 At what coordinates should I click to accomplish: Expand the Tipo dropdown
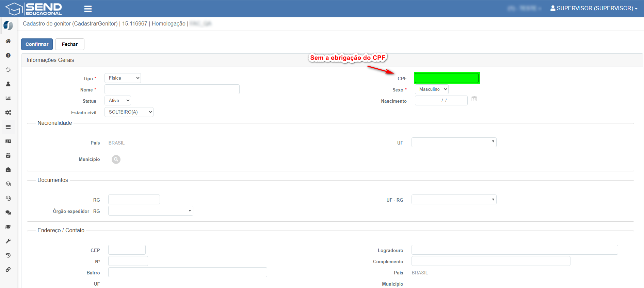pos(123,78)
